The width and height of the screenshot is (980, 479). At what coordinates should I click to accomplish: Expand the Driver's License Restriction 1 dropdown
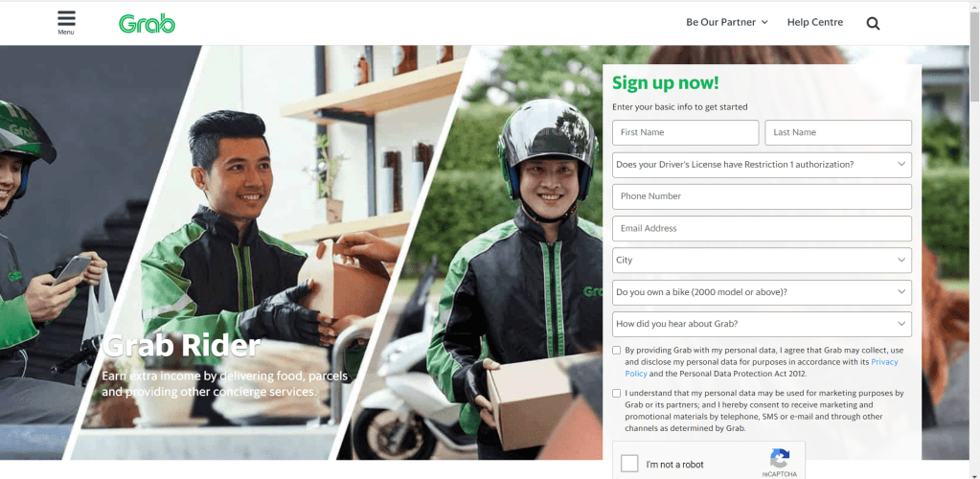[762, 165]
